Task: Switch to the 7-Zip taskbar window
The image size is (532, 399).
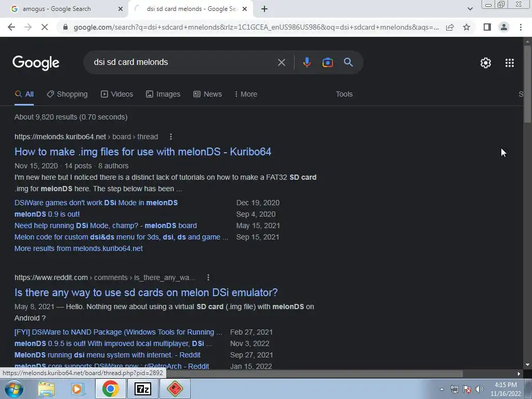Action: point(142,389)
